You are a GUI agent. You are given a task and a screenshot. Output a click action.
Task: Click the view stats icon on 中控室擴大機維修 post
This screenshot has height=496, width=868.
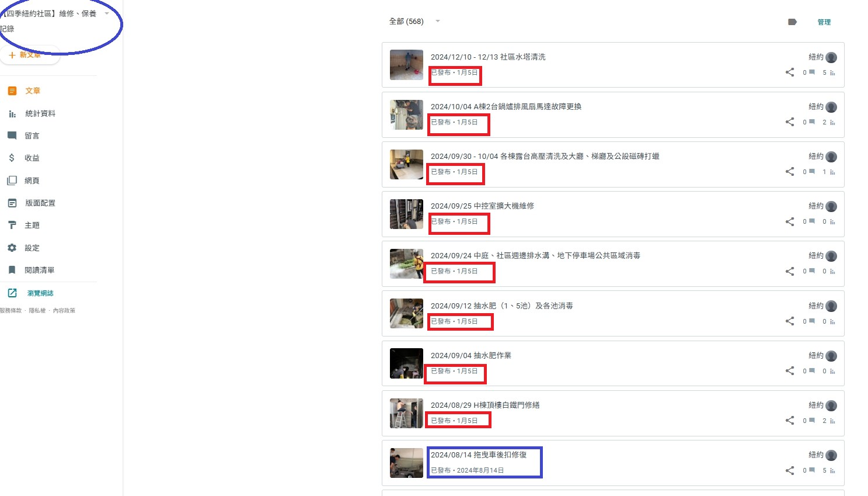click(x=832, y=222)
